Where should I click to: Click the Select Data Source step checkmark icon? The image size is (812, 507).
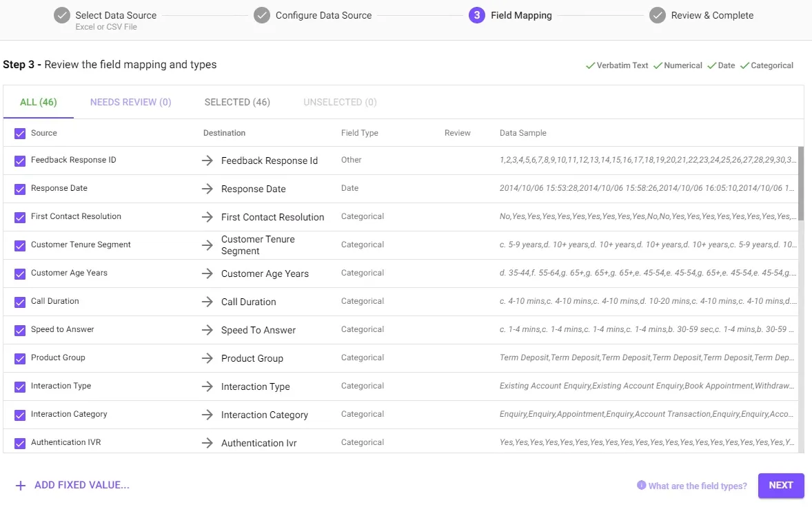click(x=62, y=16)
